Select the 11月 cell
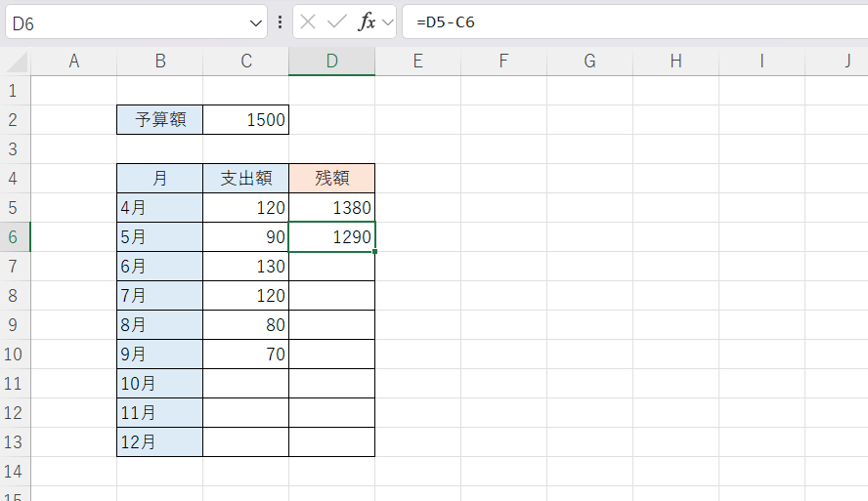 (160, 412)
